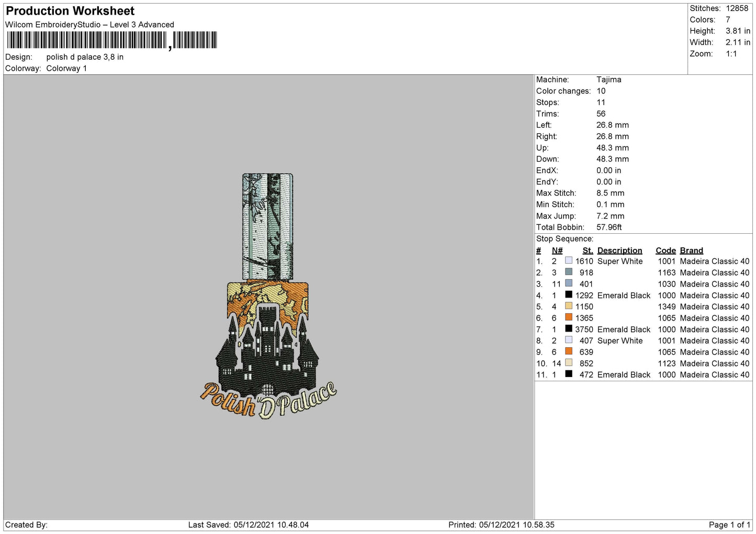This screenshot has height=534, width=756.
Task: Select the "Page 1 of 1" footer text
Action: click(x=729, y=525)
